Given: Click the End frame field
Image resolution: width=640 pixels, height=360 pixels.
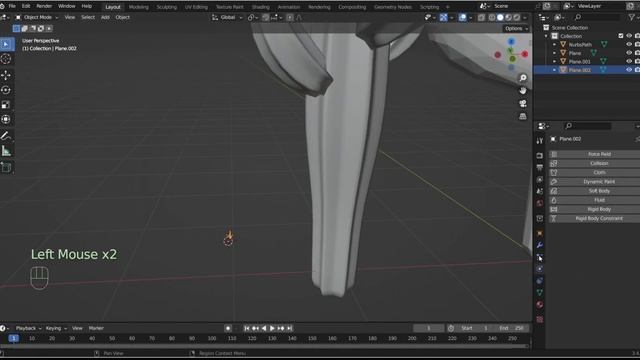Looking at the screenshot, I should [512, 328].
